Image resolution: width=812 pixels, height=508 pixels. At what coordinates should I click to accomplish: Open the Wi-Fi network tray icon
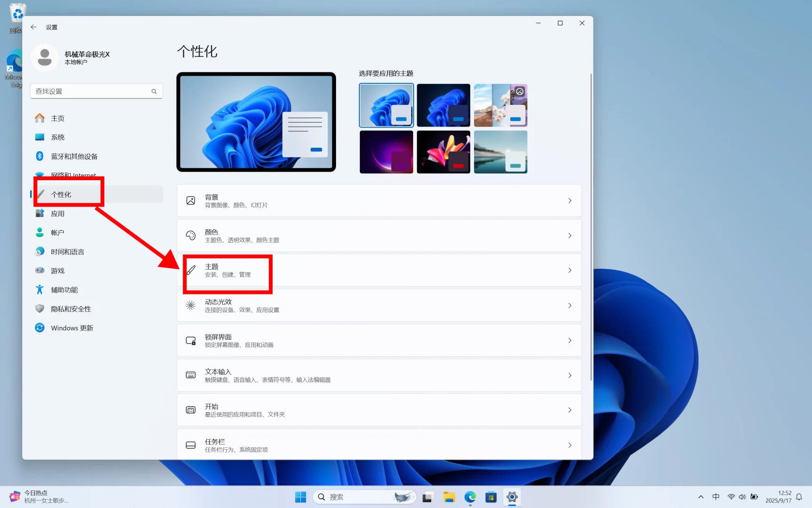pyautogui.click(x=731, y=497)
